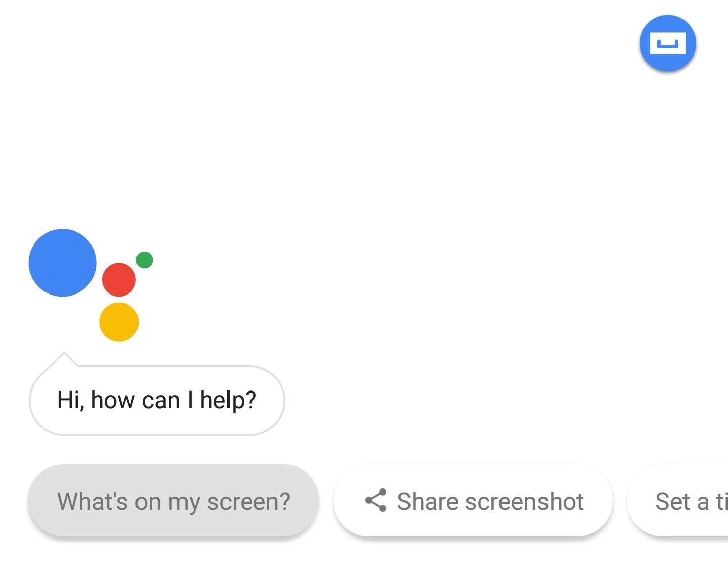Select the "What's on my screen?" suggestion
The height and width of the screenshot is (587, 728).
[173, 501]
